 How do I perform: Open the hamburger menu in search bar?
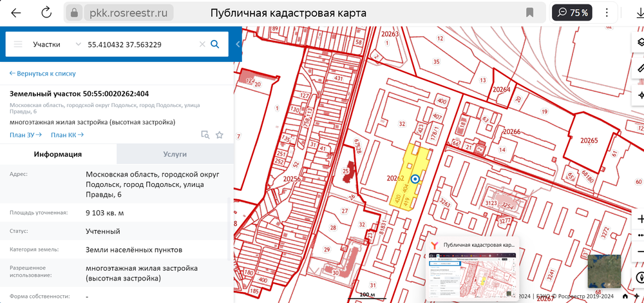18,44
